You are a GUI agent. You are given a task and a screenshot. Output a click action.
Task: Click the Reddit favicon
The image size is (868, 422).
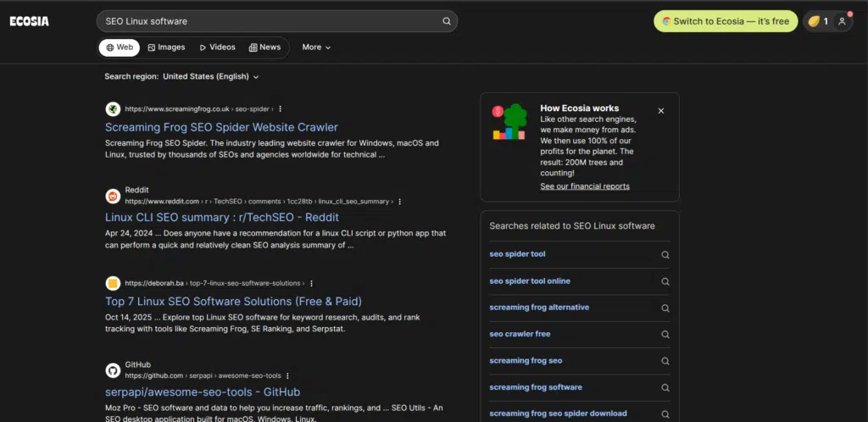(x=113, y=196)
